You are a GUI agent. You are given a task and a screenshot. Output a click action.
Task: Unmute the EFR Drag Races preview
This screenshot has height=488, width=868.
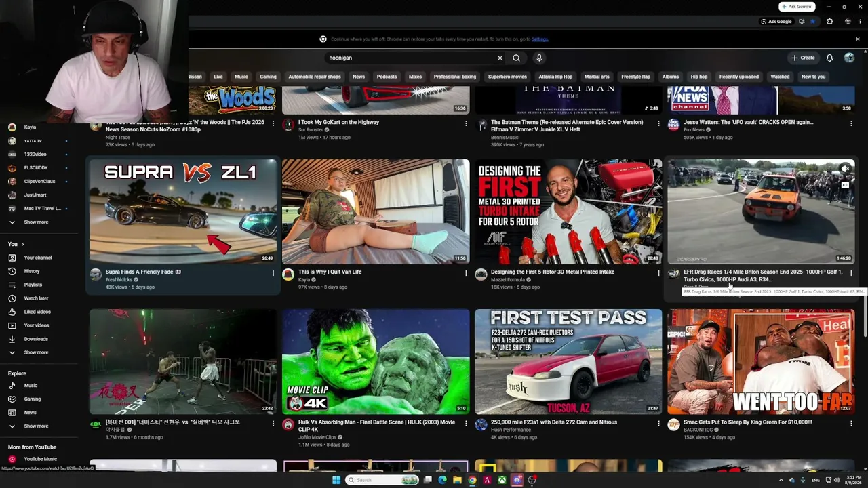[x=845, y=169]
